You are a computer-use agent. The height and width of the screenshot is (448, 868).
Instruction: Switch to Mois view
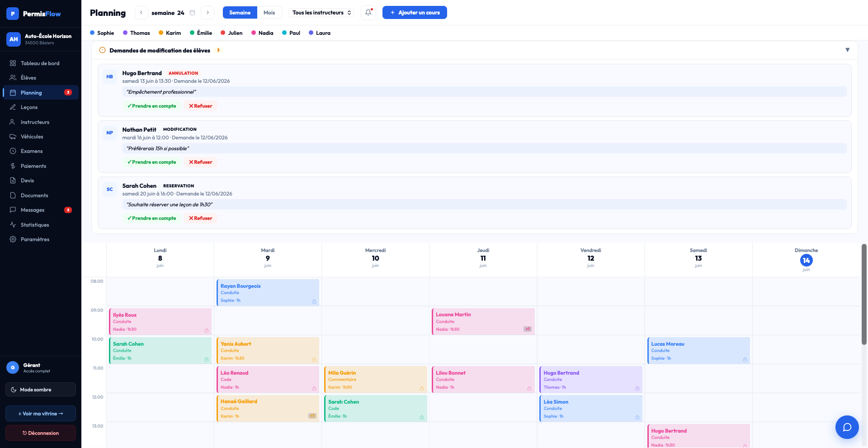(269, 13)
